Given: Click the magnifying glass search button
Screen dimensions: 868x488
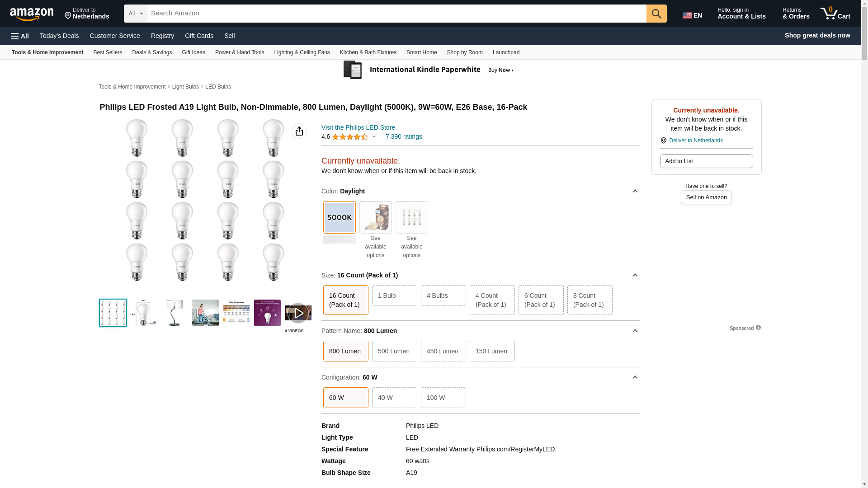Looking at the screenshot, I should [x=656, y=14].
